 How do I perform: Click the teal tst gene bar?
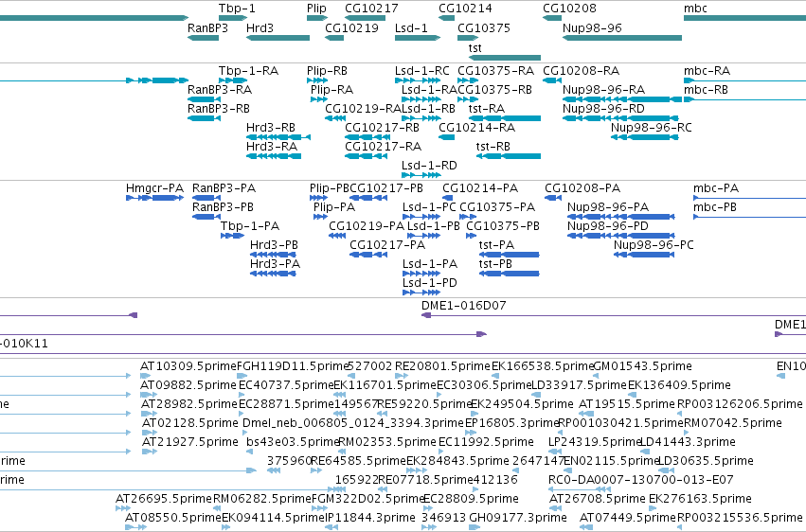click(x=505, y=58)
